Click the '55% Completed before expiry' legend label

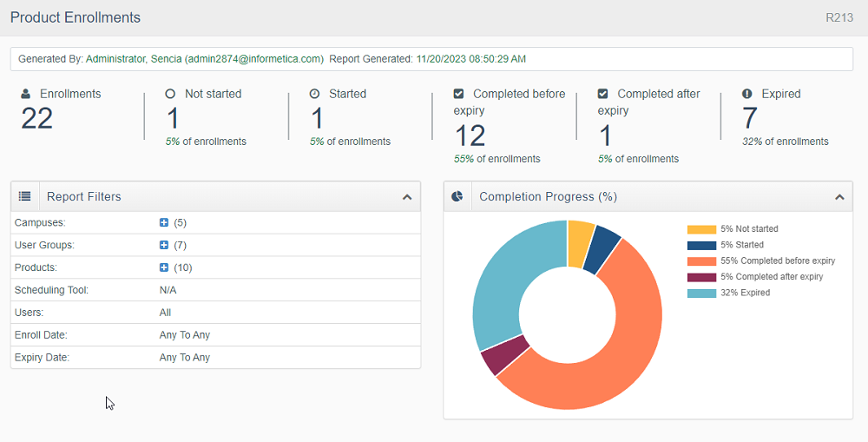[x=778, y=261]
